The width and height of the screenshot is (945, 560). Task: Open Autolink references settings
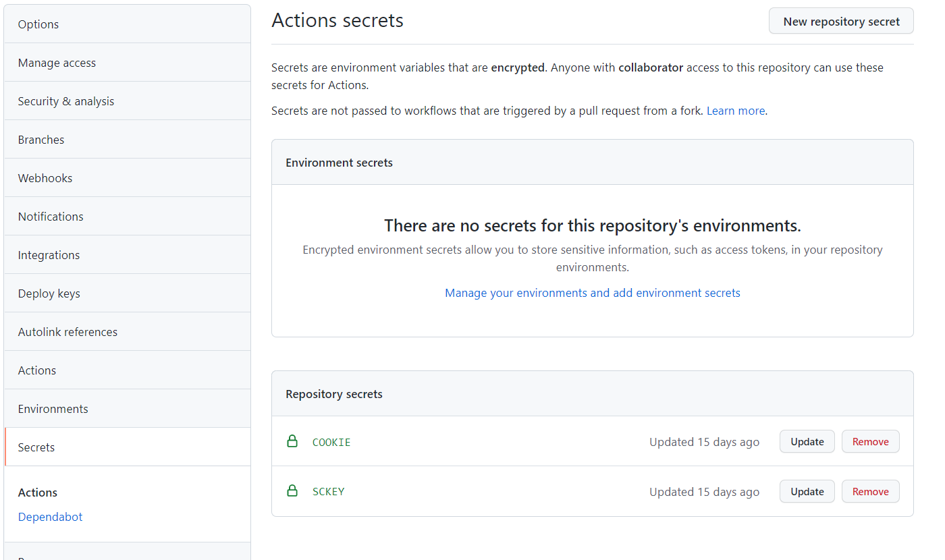67,331
